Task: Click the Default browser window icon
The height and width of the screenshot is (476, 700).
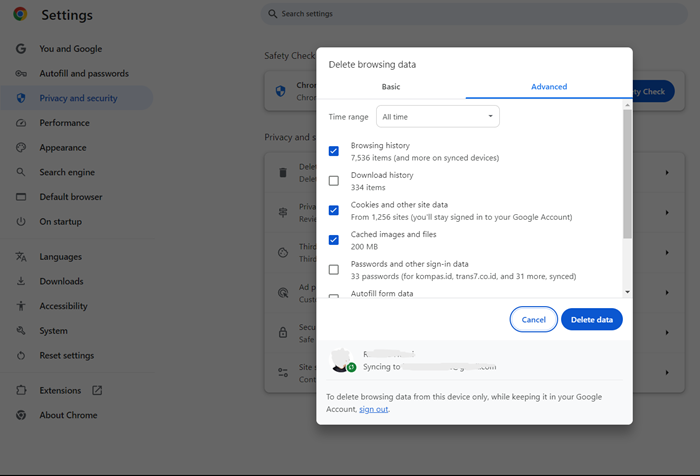Action: 21,196
